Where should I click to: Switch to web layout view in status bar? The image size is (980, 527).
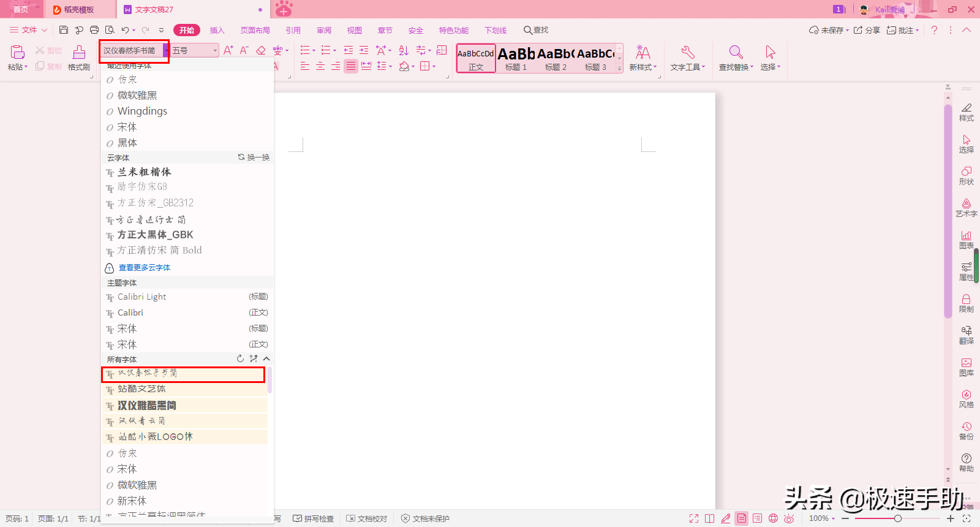774,518
